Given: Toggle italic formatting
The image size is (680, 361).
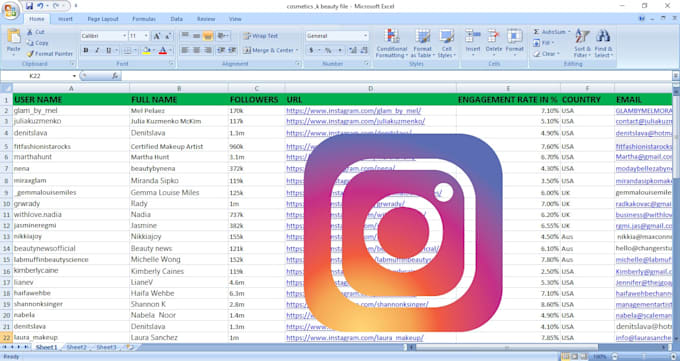Looking at the screenshot, I should 97,50.
